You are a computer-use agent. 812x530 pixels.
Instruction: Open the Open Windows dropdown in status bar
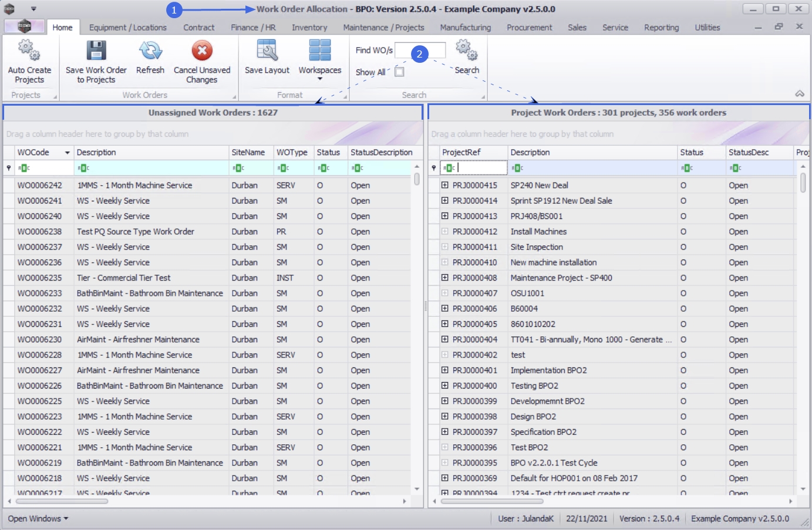(x=38, y=519)
